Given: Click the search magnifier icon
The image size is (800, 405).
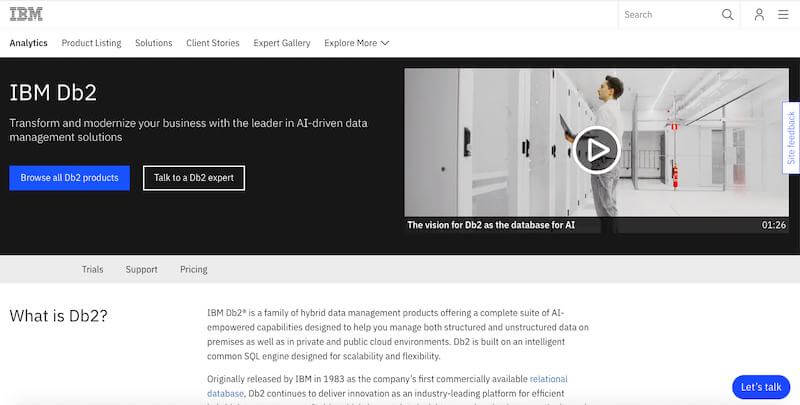Looking at the screenshot, I should (727, 15).
